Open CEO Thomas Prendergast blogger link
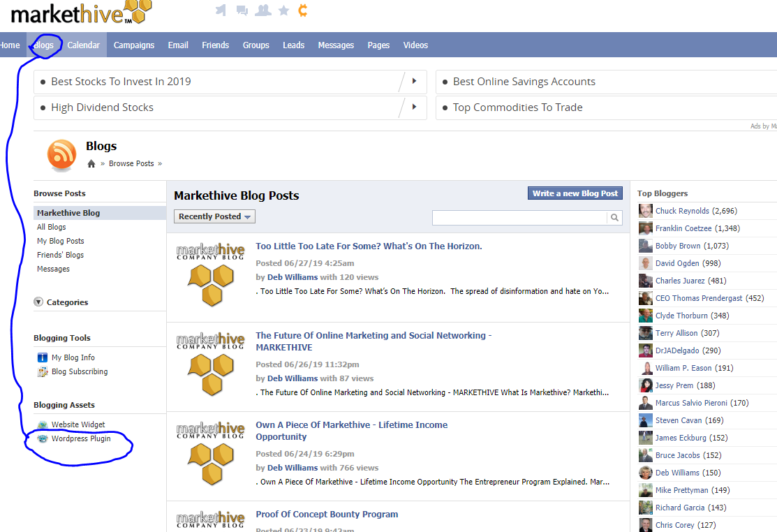The height and width of the screenshot is (532, 777). 699,298
